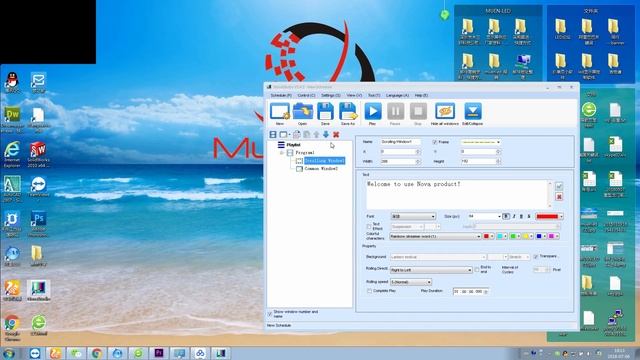Click the Google Chrome taskbar icon

coord(97,353)
